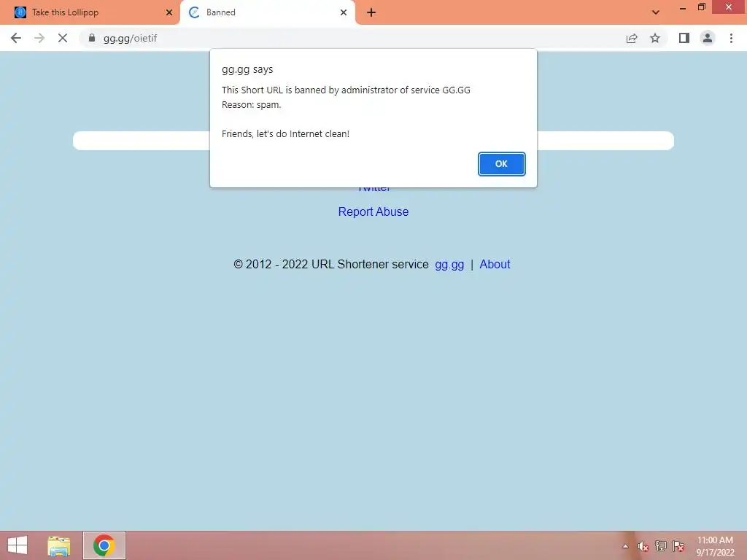Screen dimensions: 747x560
Task: Open Chrome's three-dot menu
Action: [731, 38]
